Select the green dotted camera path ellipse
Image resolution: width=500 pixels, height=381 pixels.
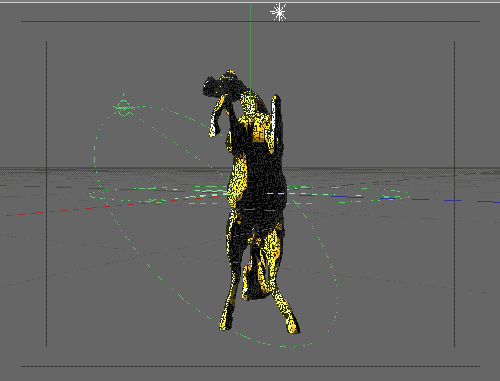tap(216, 227)
